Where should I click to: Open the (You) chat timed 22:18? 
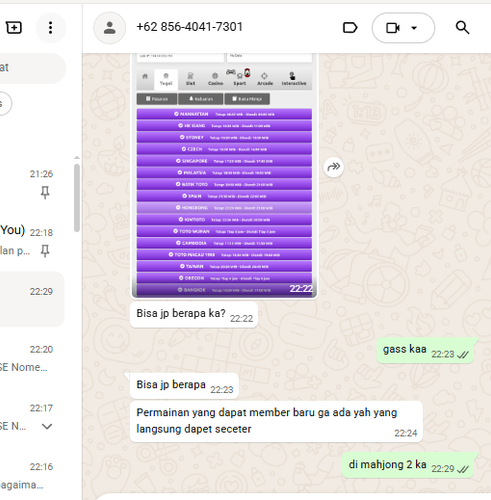(x=32, y=242)
